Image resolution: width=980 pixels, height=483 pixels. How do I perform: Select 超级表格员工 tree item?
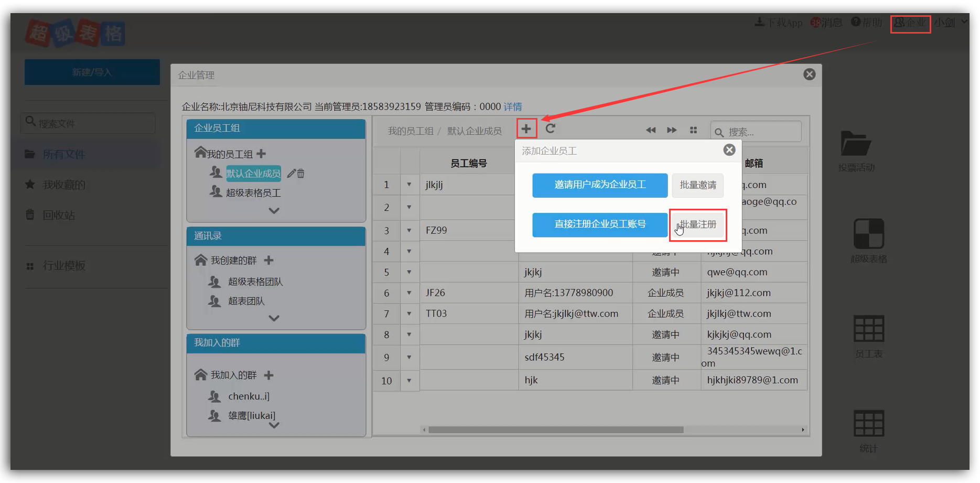[253, 192]
